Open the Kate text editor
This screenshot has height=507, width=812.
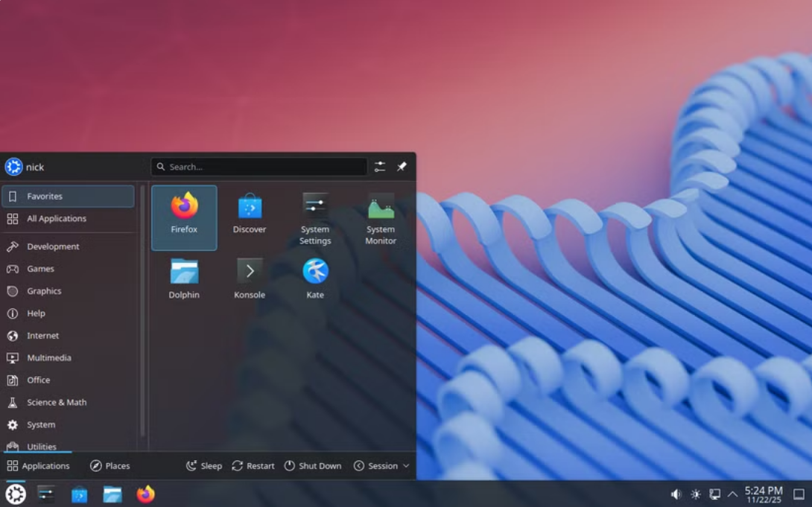tap(314, 275)
